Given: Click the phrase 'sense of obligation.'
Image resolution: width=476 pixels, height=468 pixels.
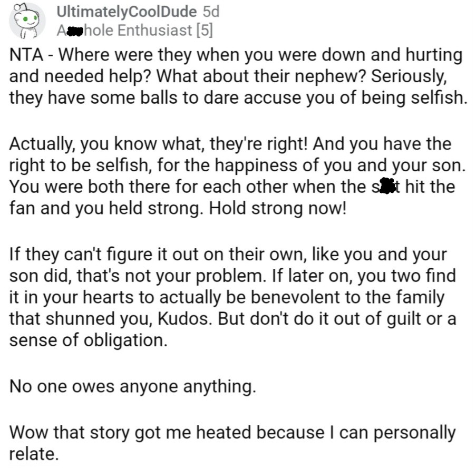Looking at the screenshot, I should (x=87, y=340).
